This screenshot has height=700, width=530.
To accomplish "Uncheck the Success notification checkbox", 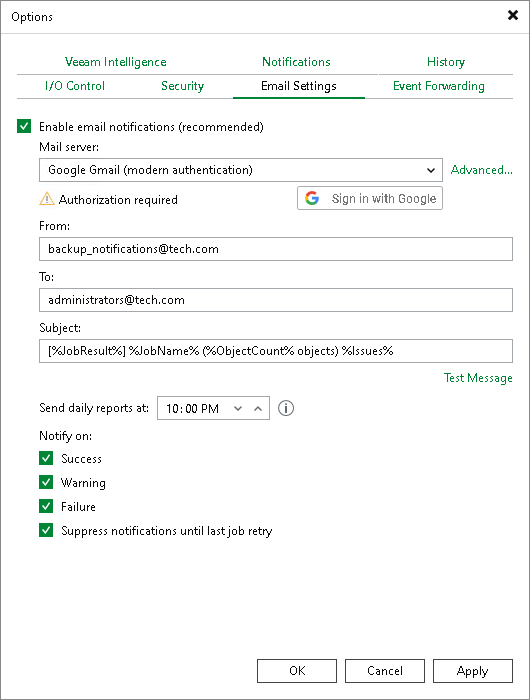I will [46, 458].
